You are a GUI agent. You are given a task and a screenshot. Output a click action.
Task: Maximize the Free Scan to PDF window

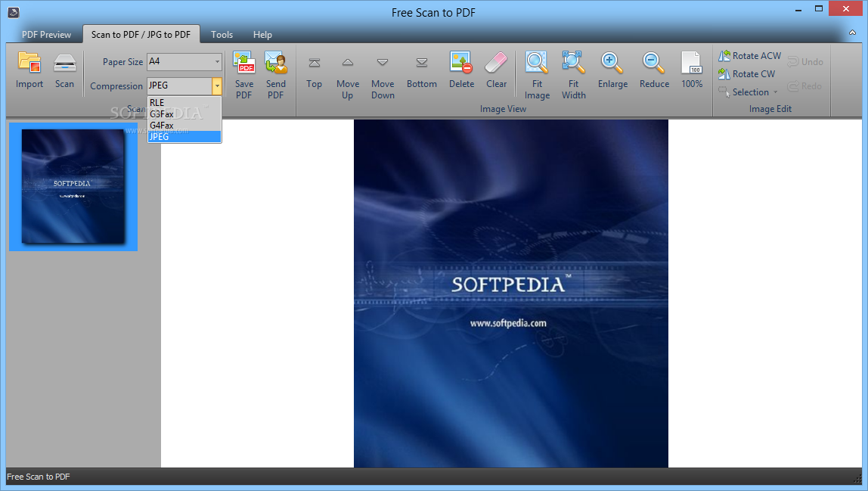(x=819, y=9)
